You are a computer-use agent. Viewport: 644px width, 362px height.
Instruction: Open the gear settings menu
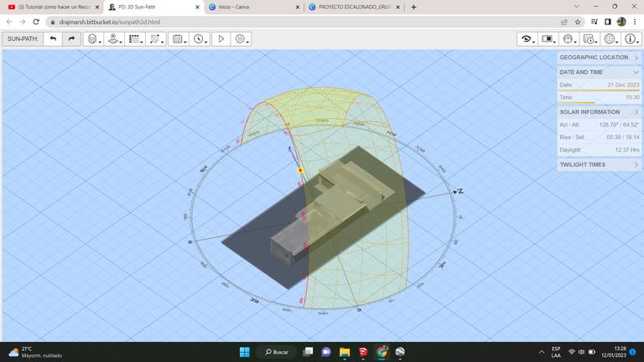pyautogui.click(x=241, y=39)
